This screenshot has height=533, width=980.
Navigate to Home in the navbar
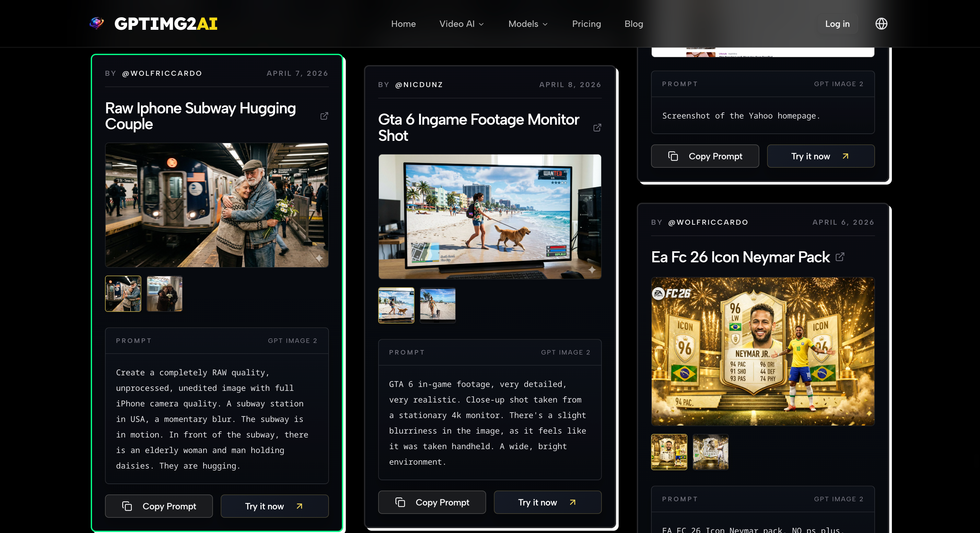pyautogui.click(x=403, y=24)
